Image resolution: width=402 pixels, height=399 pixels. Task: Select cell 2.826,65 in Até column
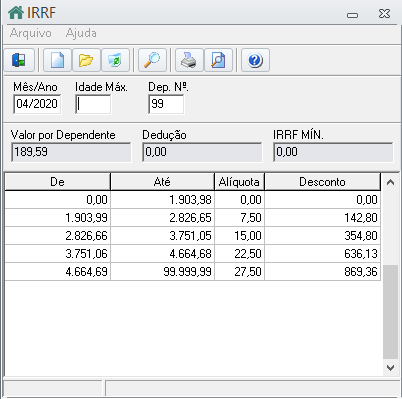pos(162,218)
